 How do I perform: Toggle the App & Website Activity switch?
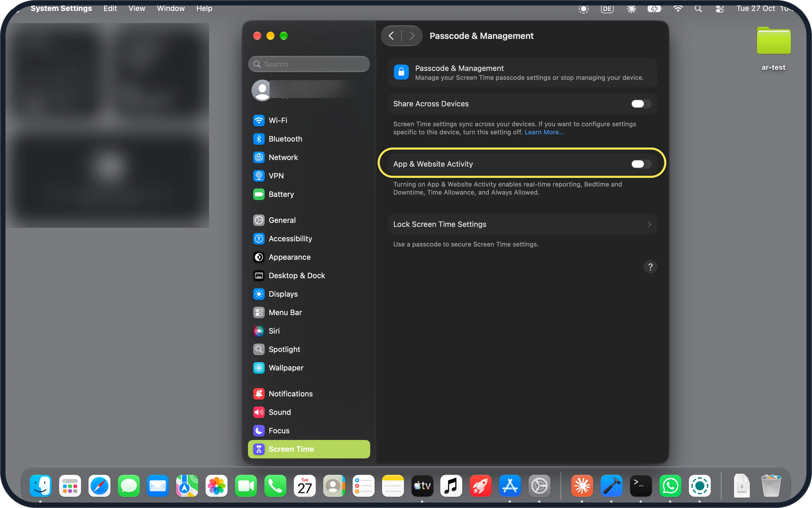[x=641, y=164]
